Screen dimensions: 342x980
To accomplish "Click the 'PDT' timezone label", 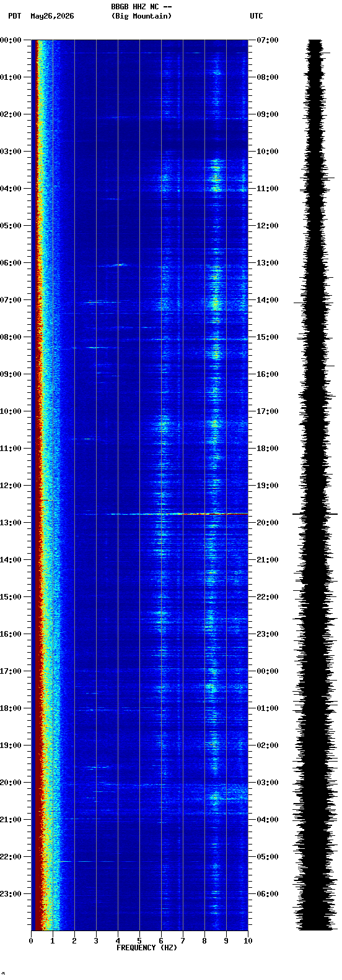I will tap(15, 16).
